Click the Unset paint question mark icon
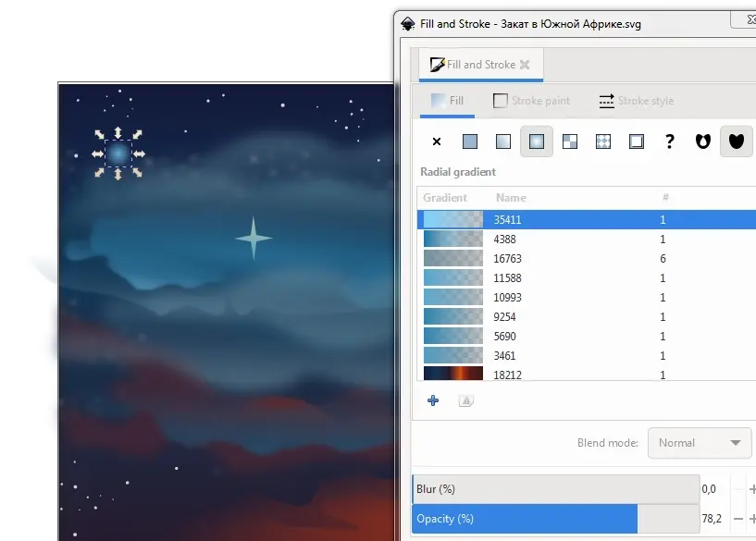 670,141
